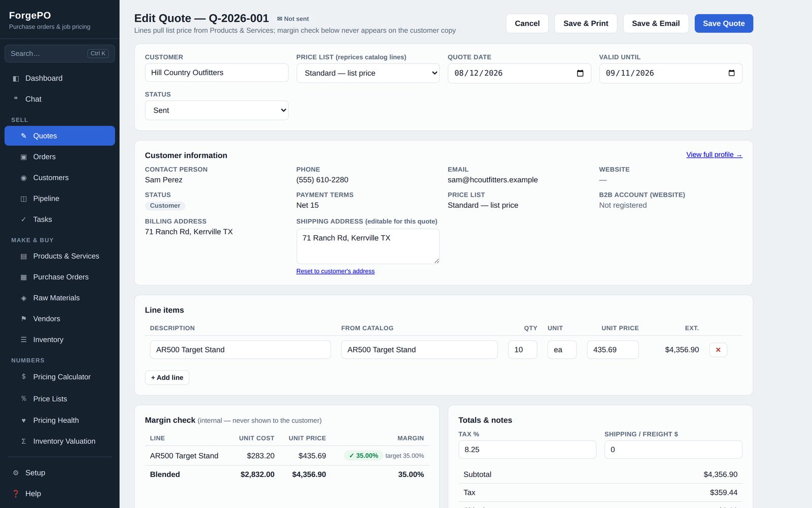812x508 pixels.
Task: Click the Inventory list icon
Action: (23, 339)
